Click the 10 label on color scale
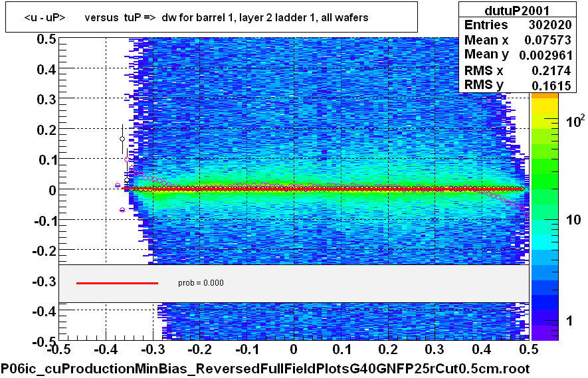 click(573, 220)
